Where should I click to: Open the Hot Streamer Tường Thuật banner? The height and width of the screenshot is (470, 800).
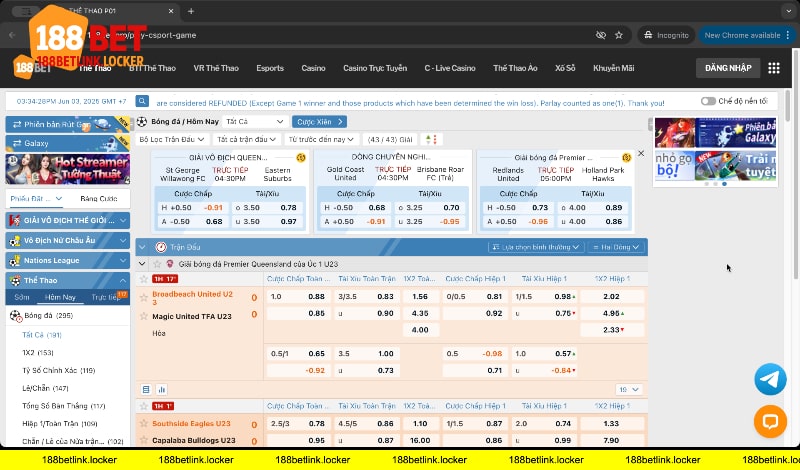pyautogui.click(x=67, y=169)
